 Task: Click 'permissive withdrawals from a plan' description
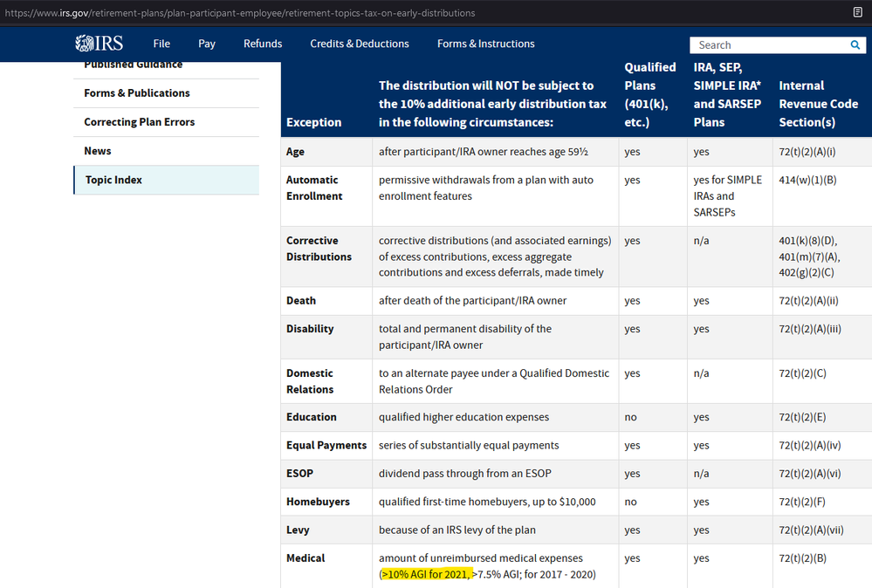[x=486, y=188]
